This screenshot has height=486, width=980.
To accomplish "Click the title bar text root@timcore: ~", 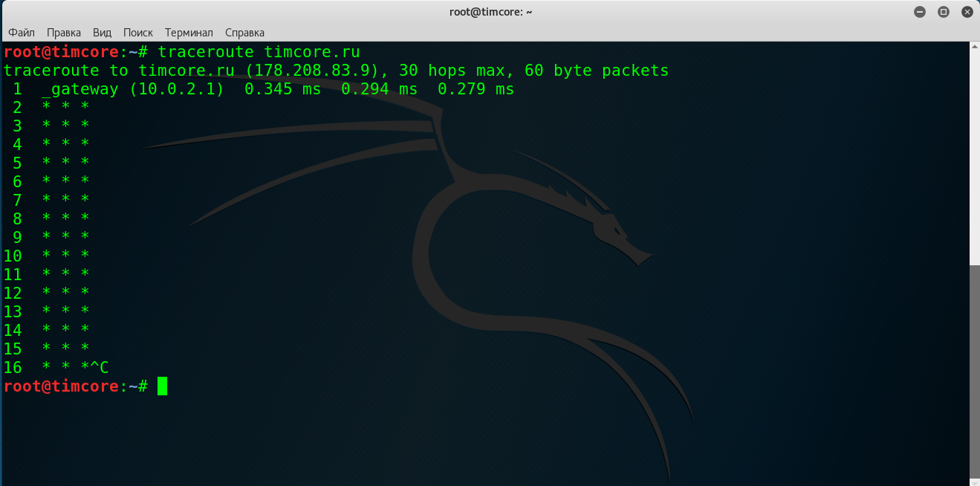I will coord(490,11).
